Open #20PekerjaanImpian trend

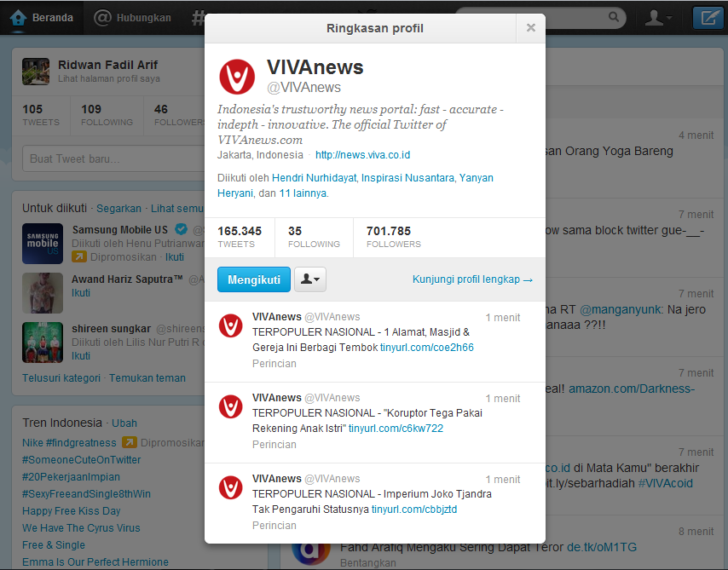point(71,476)
